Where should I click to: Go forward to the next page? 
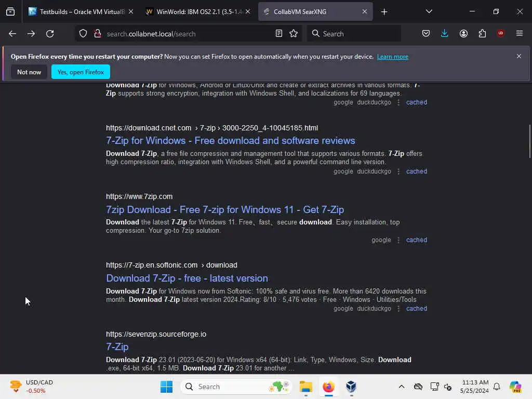pyautogui.click(x=31, y=34)
